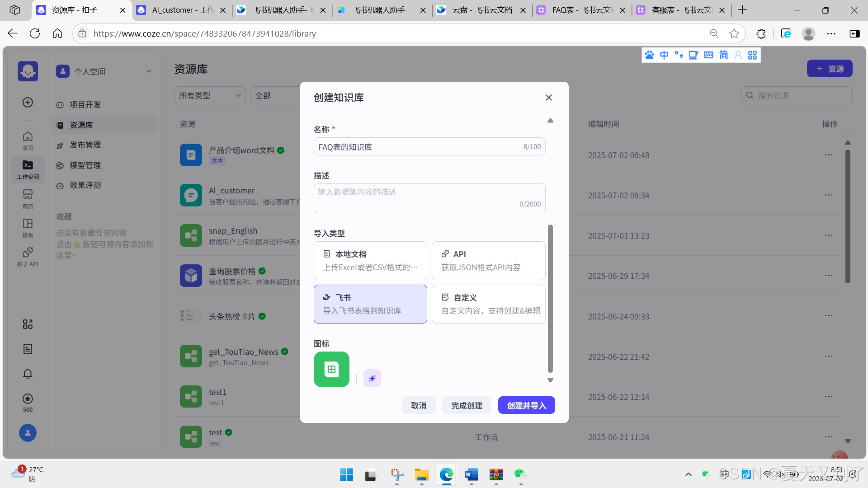868x488 pixels.
Task: Click the 创建并导入 button
Action: point(526,405)
